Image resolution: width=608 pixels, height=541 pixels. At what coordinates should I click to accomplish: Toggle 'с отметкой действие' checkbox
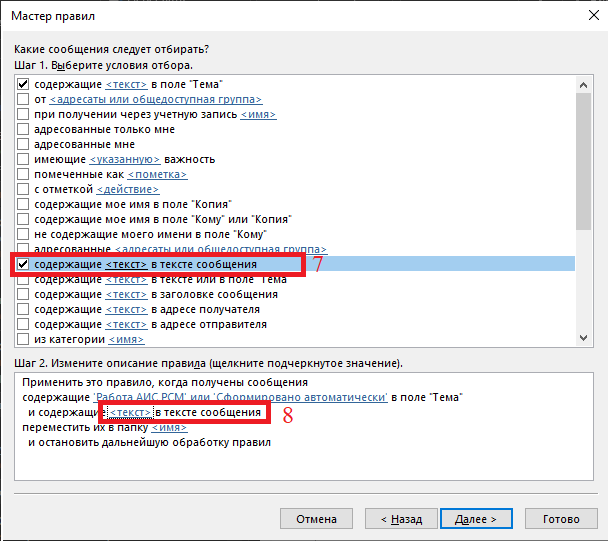(23, 190)
